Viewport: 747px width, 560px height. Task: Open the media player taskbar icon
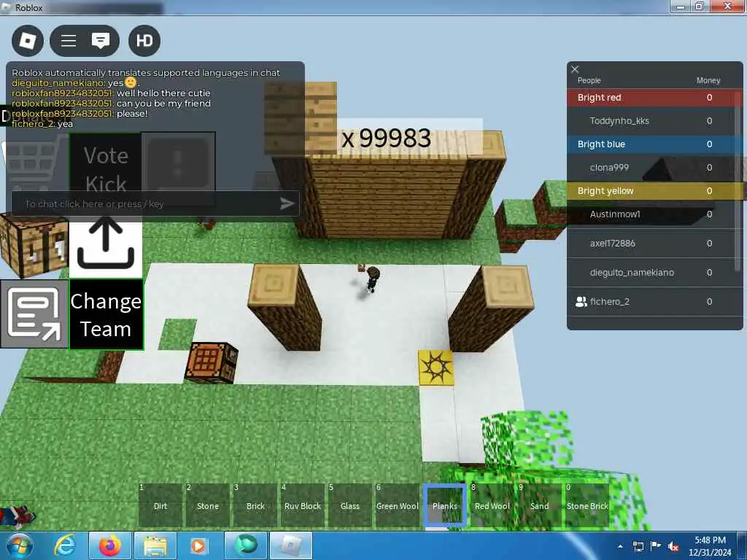pyautogui.click(x=198, y=545)
